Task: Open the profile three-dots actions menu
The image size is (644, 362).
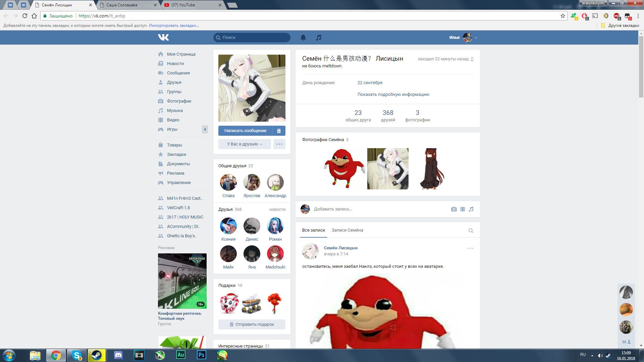Action: coord(279,144)
